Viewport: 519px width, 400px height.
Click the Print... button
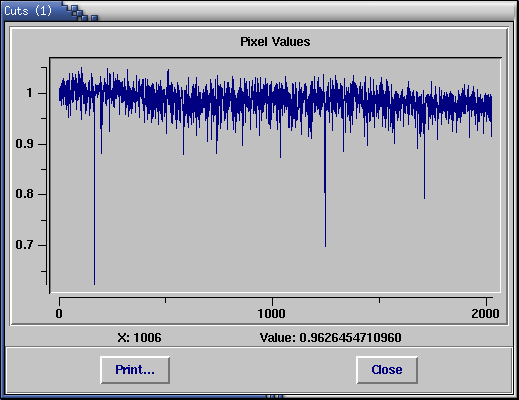click(135, 370)
